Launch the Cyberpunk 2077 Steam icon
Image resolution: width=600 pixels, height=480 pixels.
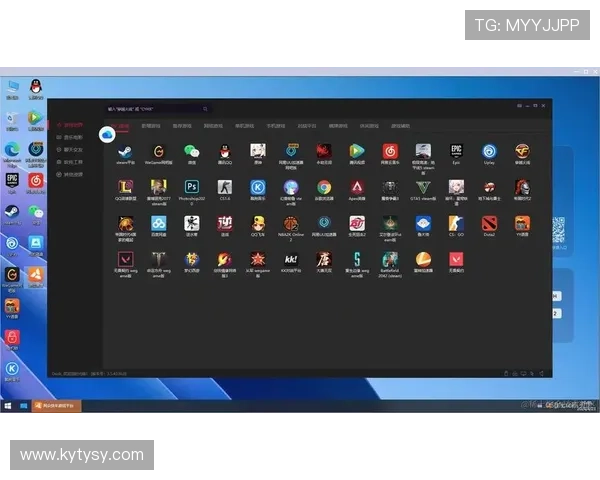click(x=158, y=187)
